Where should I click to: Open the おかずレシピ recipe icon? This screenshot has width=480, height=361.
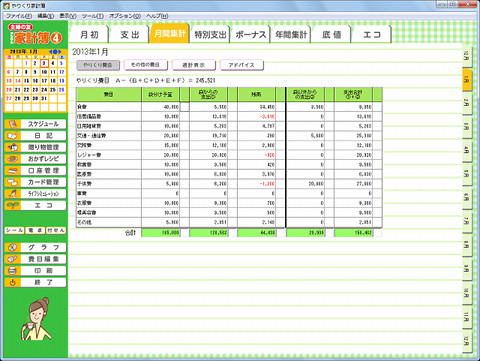pos(13,159)
